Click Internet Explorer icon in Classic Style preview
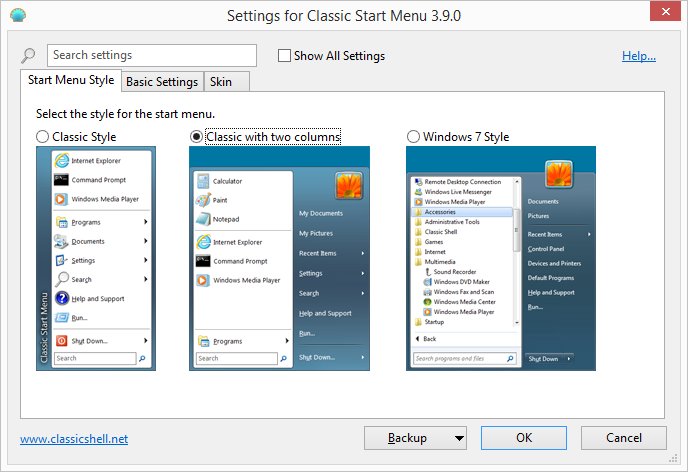 62,160
